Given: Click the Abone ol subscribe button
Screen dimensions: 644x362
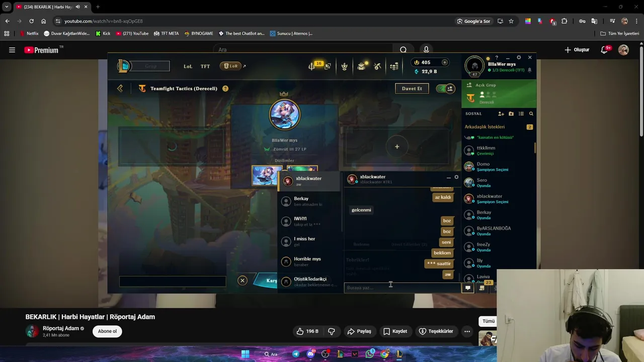Looking at the screenshot, I should click(107, 331).
